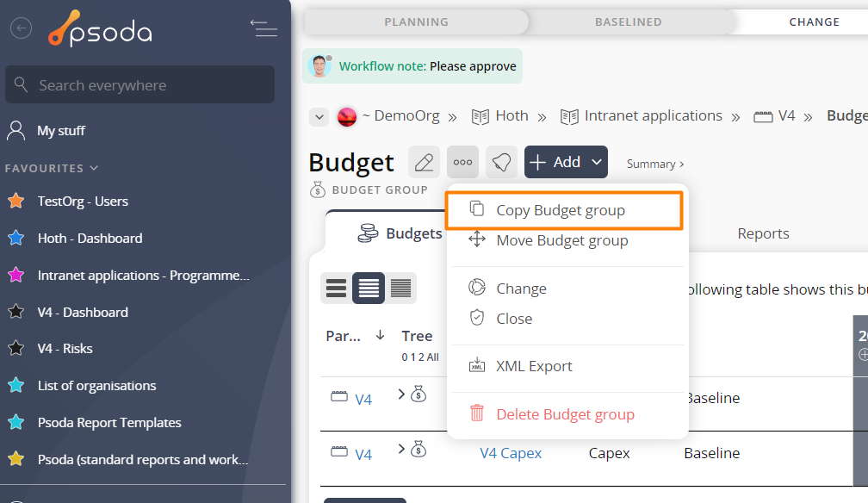This screenshot has height=503, width=868.
Task: Set tree level to 2
Action: 419,357
